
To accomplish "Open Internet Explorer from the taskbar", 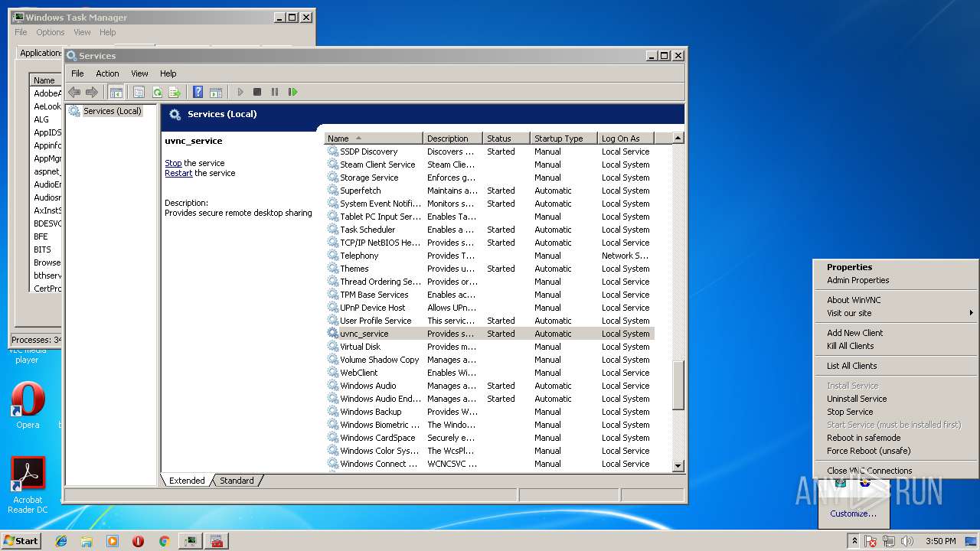I will [61, 541].
